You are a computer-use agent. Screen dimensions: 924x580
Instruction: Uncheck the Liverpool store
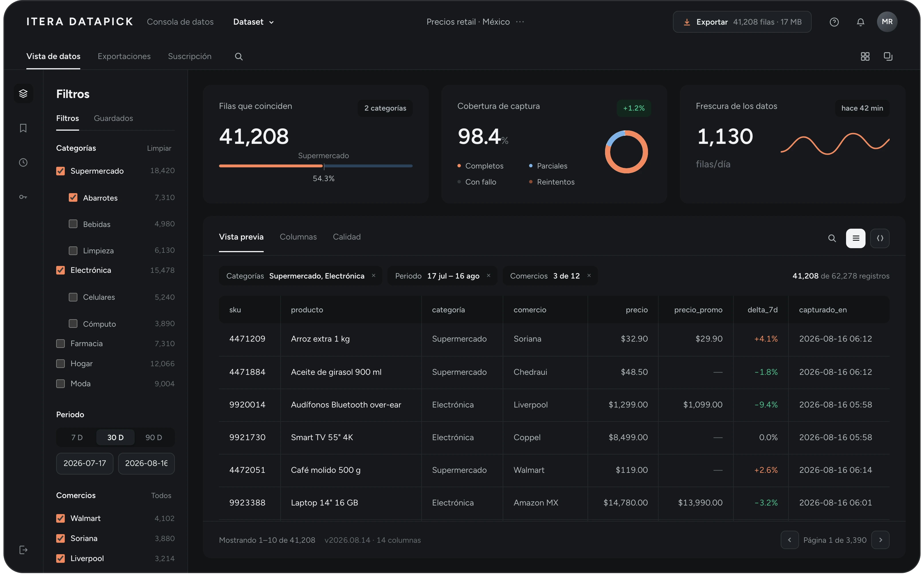(x=60, y=558)
